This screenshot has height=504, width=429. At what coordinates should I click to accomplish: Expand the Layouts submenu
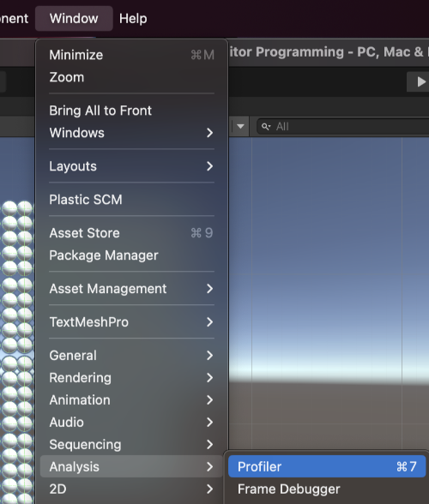[x=131, y=166]
